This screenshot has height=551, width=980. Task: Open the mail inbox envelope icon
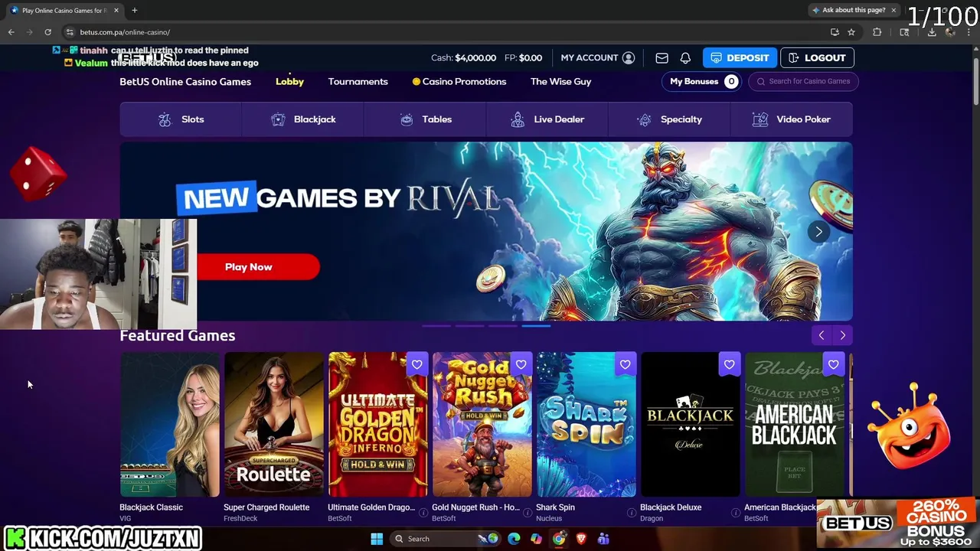[661, 58]
